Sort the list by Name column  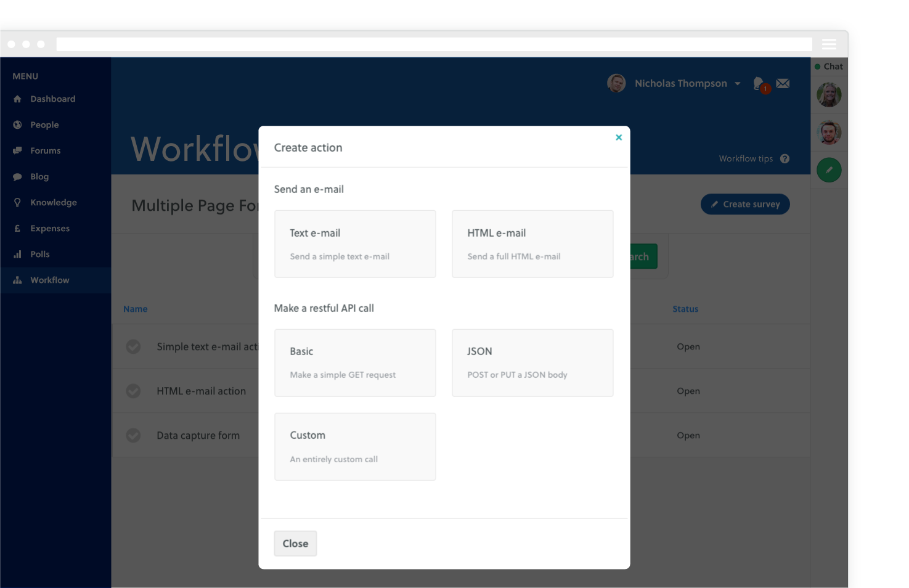point(135,309)
